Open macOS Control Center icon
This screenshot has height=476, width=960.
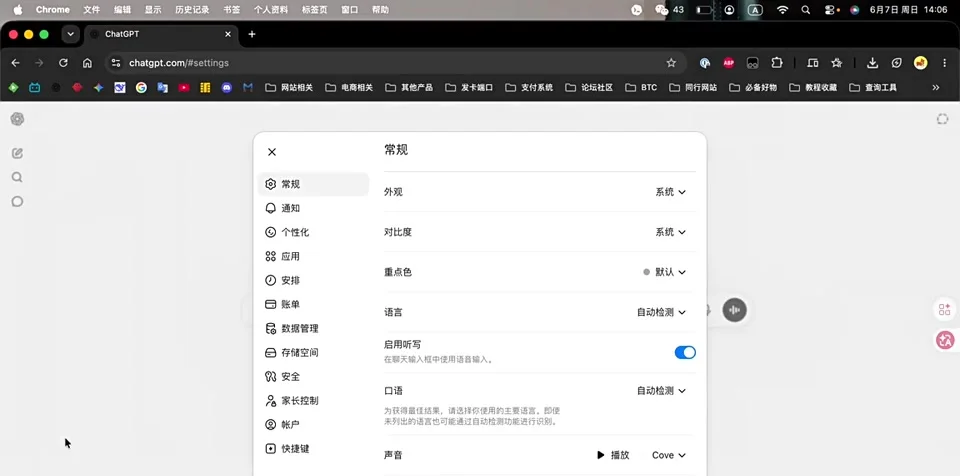tap(831, 10)
